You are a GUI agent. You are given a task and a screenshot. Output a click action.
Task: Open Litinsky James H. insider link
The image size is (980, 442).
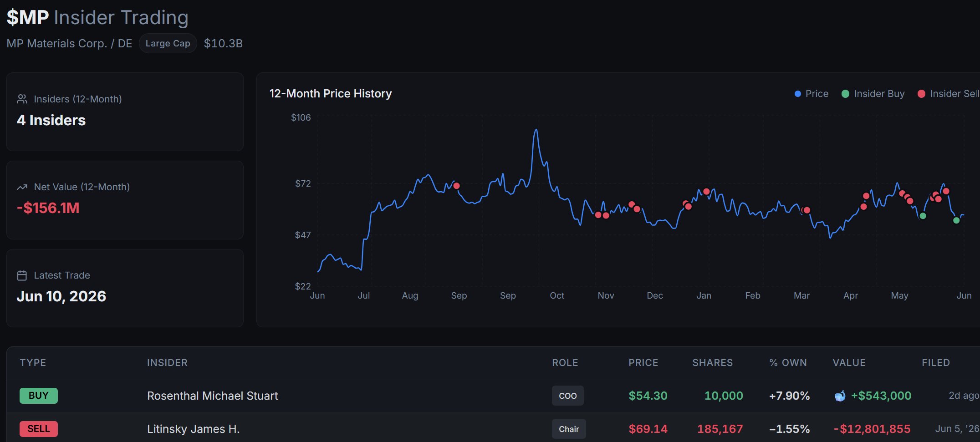pyautogui.click(x=193, y=429)
